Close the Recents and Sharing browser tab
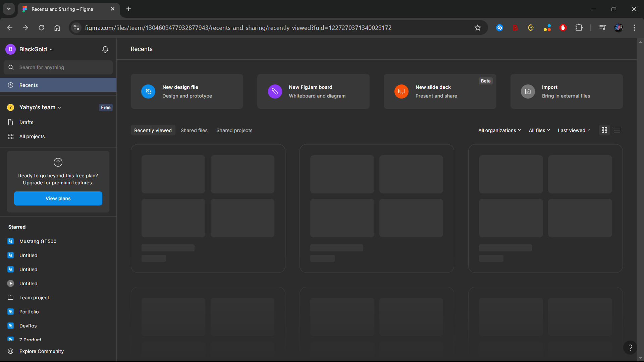This screenshot has width=644, height=362. pyautogui.click(x=113, y=9)
